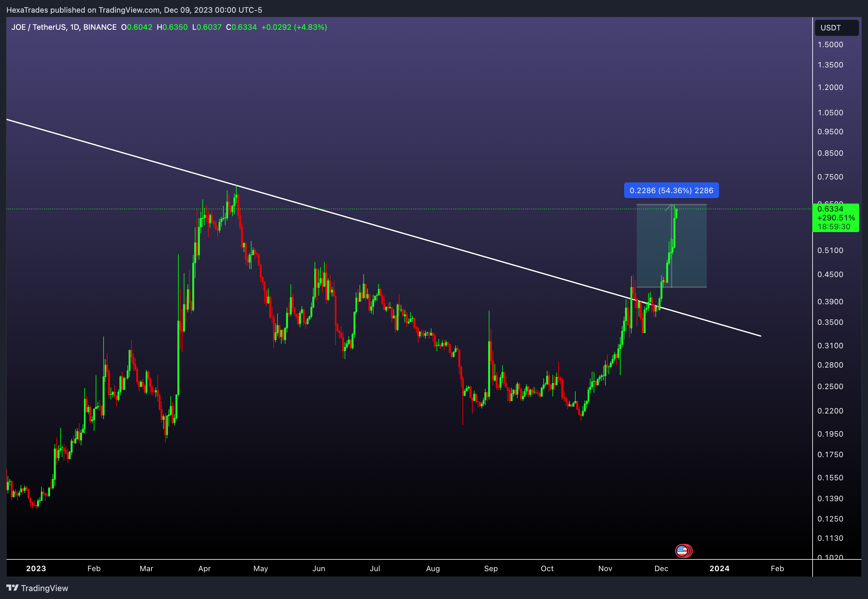868x599 pixels.
Task: Click the Feb label following 2024
Action: [777, 568]
